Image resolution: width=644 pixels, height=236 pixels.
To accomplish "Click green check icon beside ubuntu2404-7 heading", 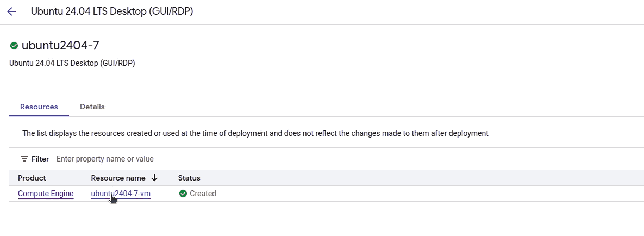I will click(14, 46).
